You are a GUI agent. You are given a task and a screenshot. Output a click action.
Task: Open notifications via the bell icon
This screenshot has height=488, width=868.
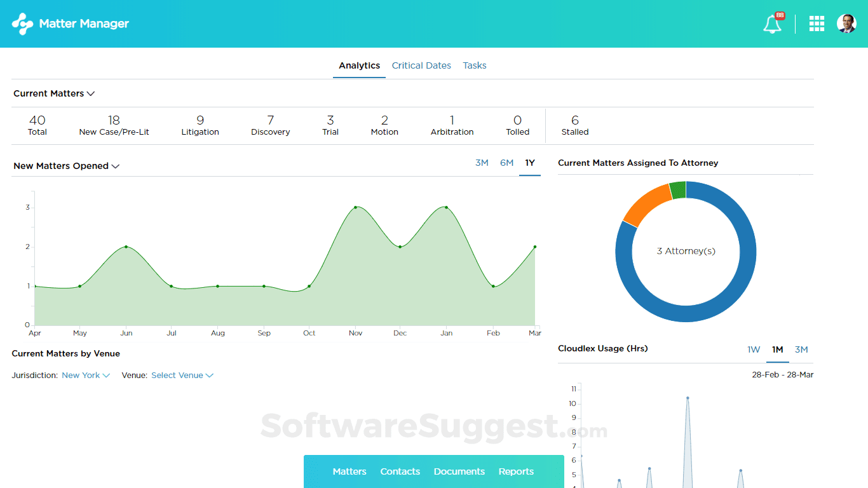pyautogui.click(x=772, y=24)
